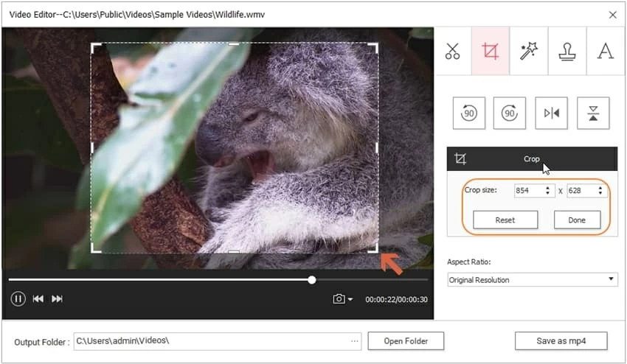Click the crop width input field
The height and width of the screenshot is (364, 627).
[528, 190]
